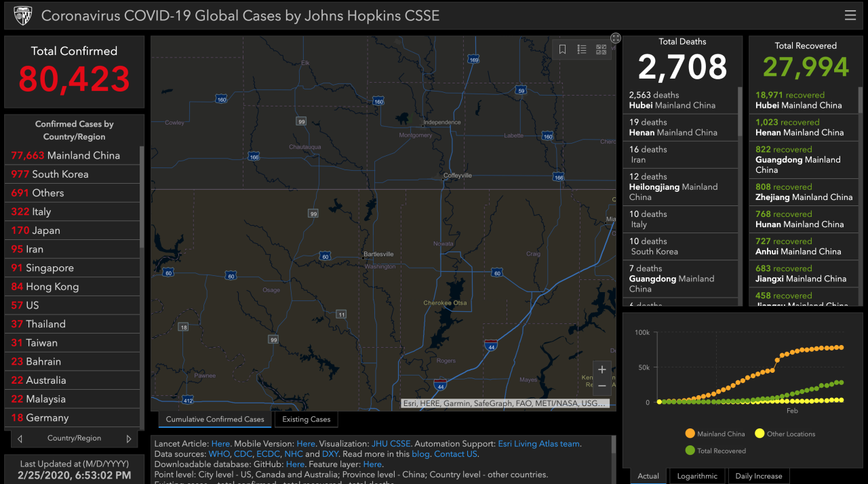
Task: Go to previous Country/Region list page
Action: click(x=20, y=439)
